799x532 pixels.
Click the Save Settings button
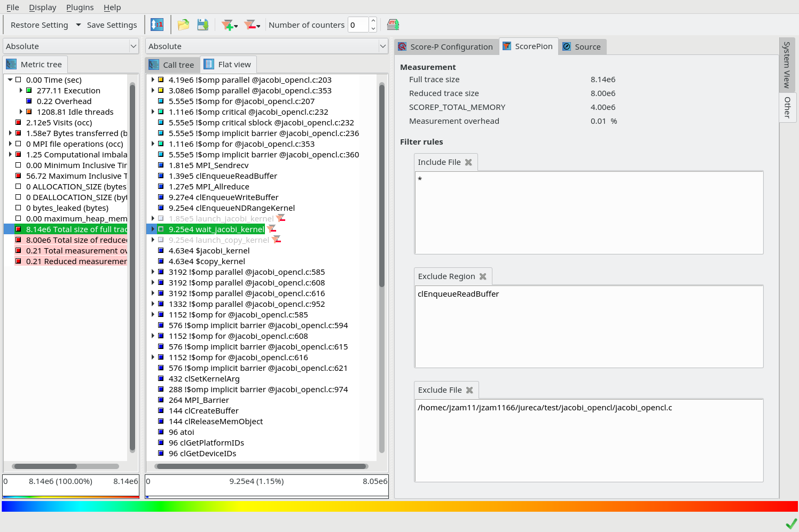[112, 25]
